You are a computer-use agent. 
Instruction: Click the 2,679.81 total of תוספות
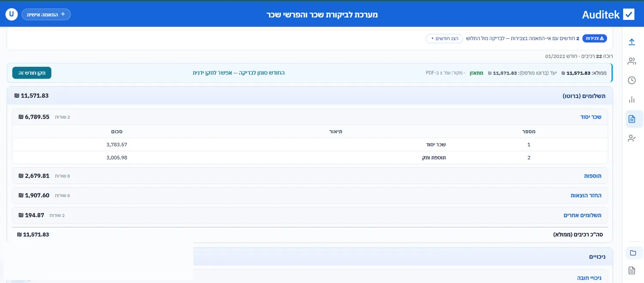34,176
